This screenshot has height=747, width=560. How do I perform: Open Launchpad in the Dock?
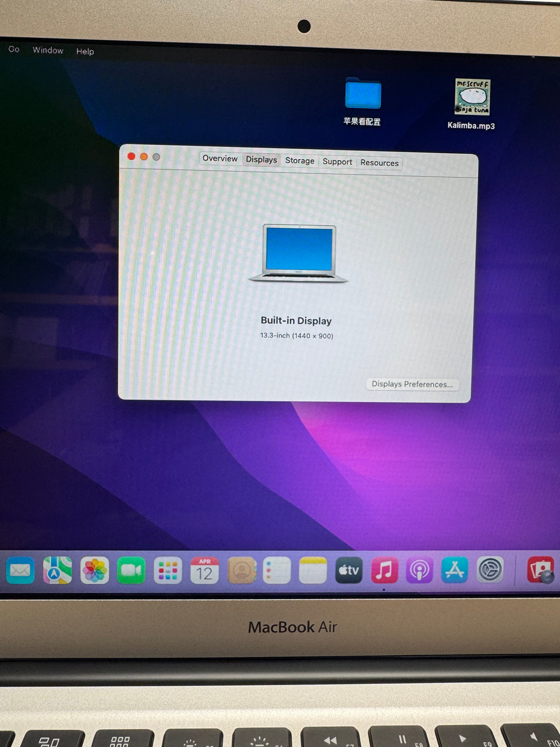point(168,570)
